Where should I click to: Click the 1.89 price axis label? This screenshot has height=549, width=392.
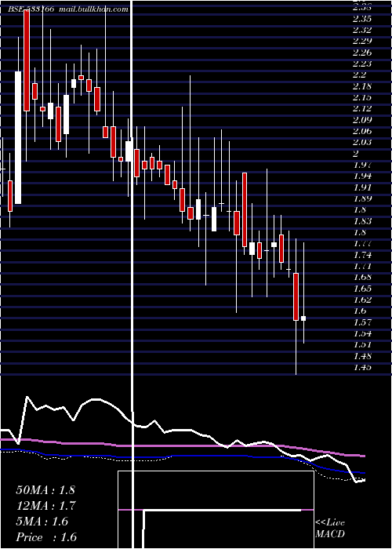point(362,198)
